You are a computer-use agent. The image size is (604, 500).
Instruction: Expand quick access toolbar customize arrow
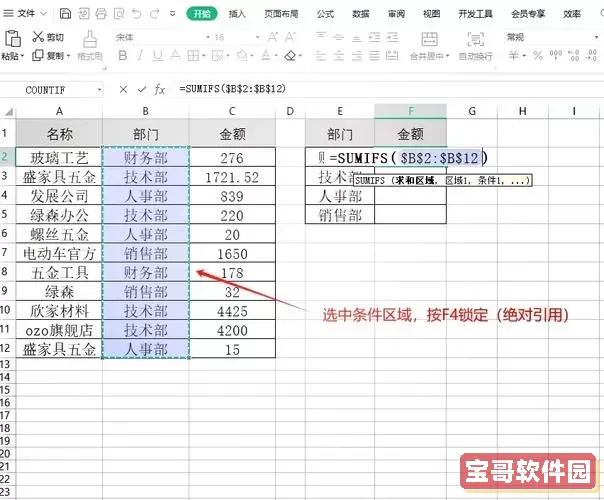click(x=173, y=14)
